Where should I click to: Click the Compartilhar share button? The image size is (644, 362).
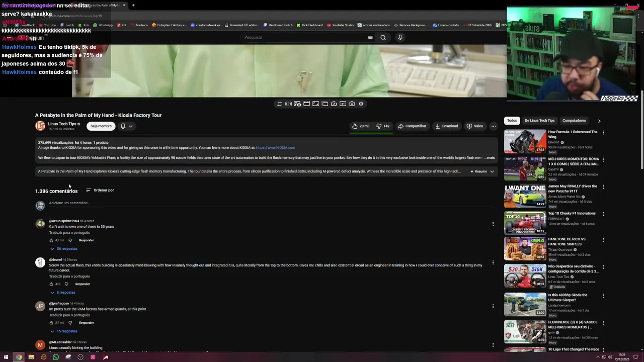[x=412, y=126]
